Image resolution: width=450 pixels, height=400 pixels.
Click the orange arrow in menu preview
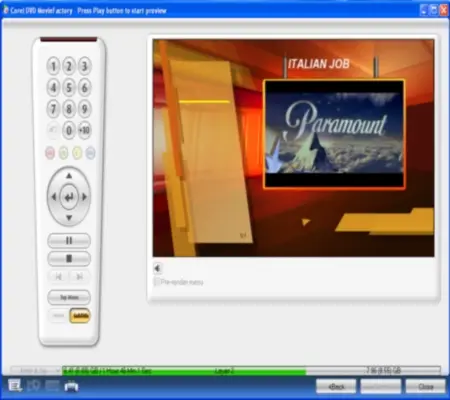tap(305, 222)
